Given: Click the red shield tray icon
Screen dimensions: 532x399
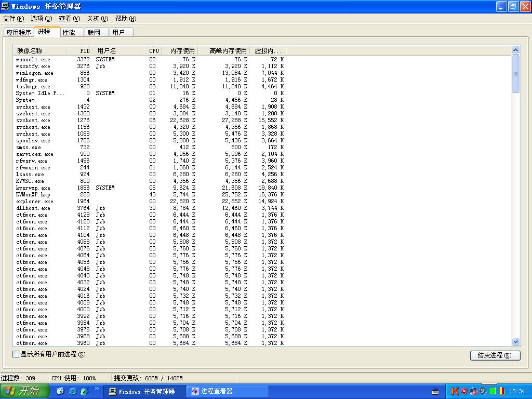Looking at the screenshot, I should (x=464, y=391).
